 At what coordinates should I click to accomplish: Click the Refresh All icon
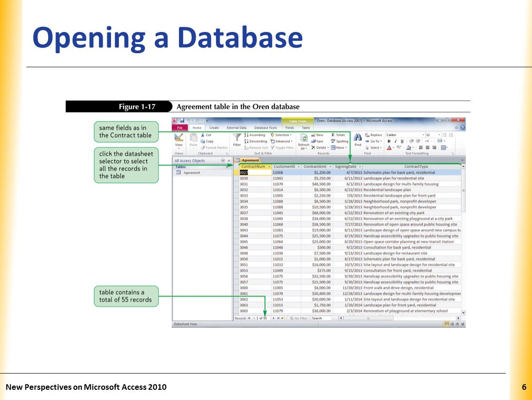click(x=304, y=138)
